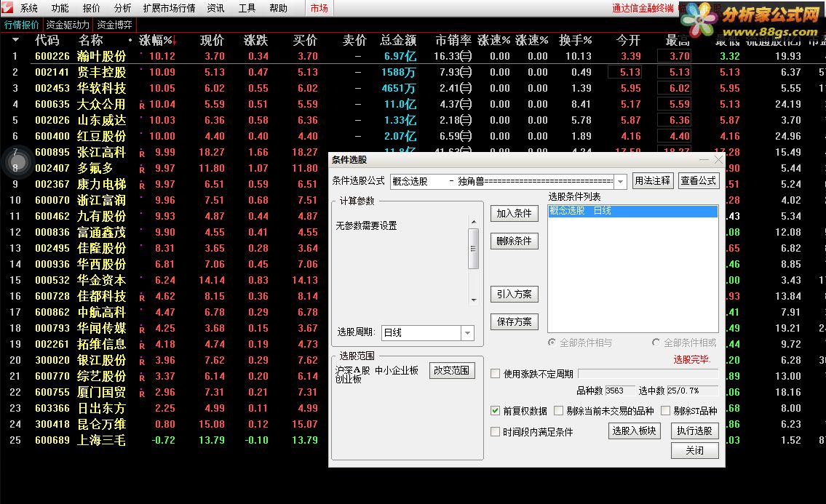The width and height of the screenshot is (826, 504).
Task: Switch to 资金驱动力 tab
Action: click(68, 25)
